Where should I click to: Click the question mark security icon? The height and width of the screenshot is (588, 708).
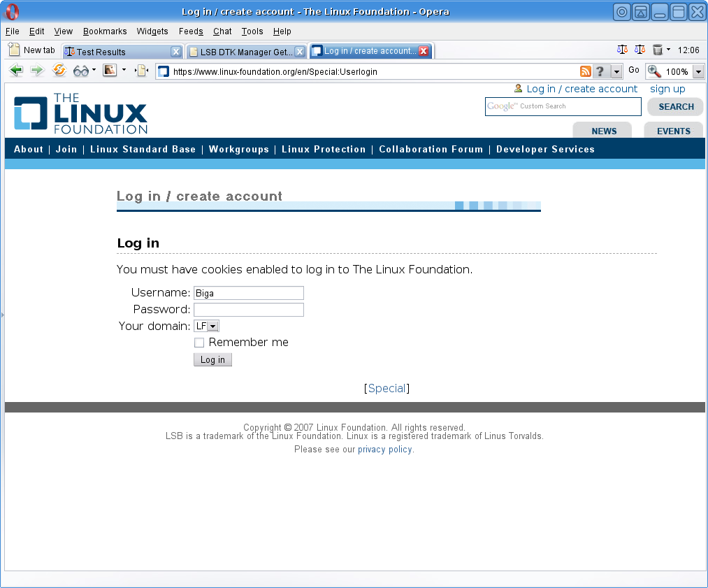(600, 71)
